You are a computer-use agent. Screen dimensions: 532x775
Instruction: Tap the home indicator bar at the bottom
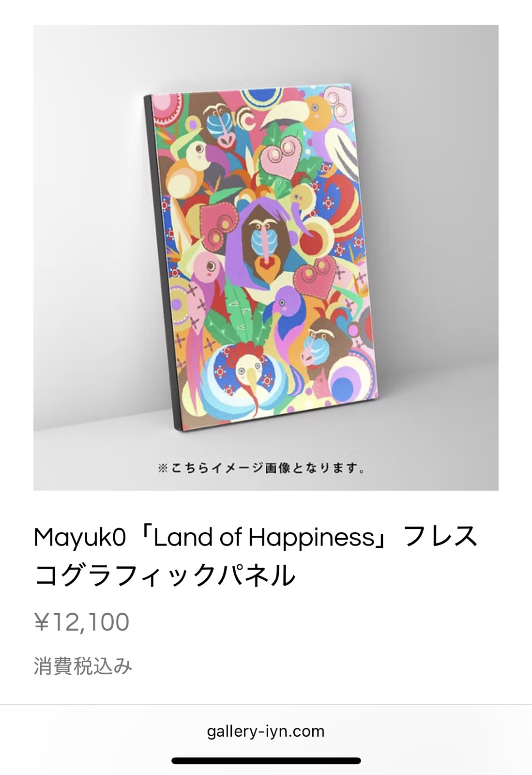coord(266,760)
